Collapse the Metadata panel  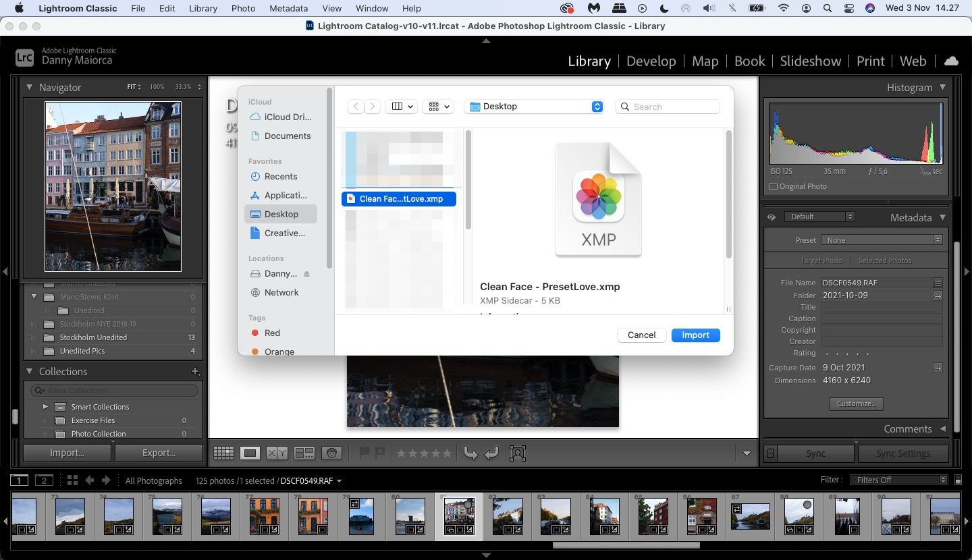pyautogui.click(x=943, y=217)
